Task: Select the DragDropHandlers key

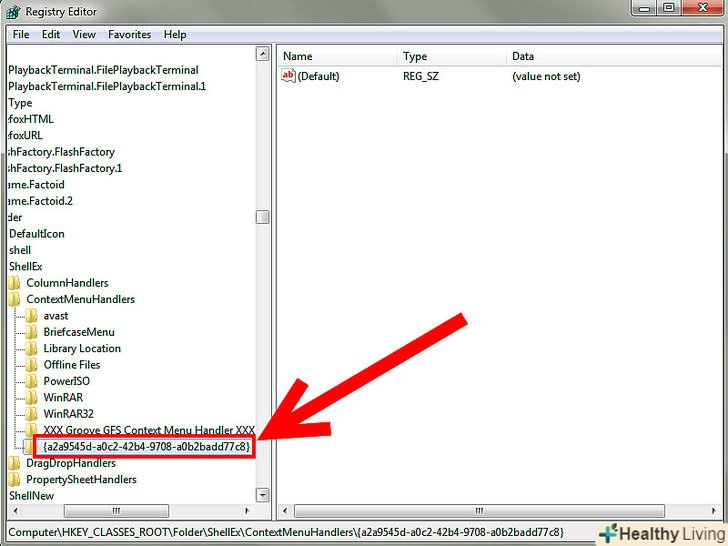Action: click(71, 463)
